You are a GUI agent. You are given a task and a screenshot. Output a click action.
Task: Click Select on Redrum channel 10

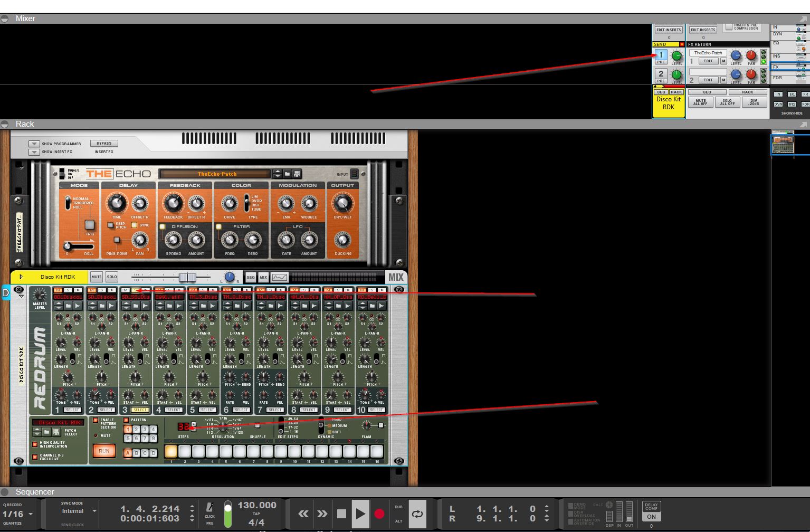(376, 410)
